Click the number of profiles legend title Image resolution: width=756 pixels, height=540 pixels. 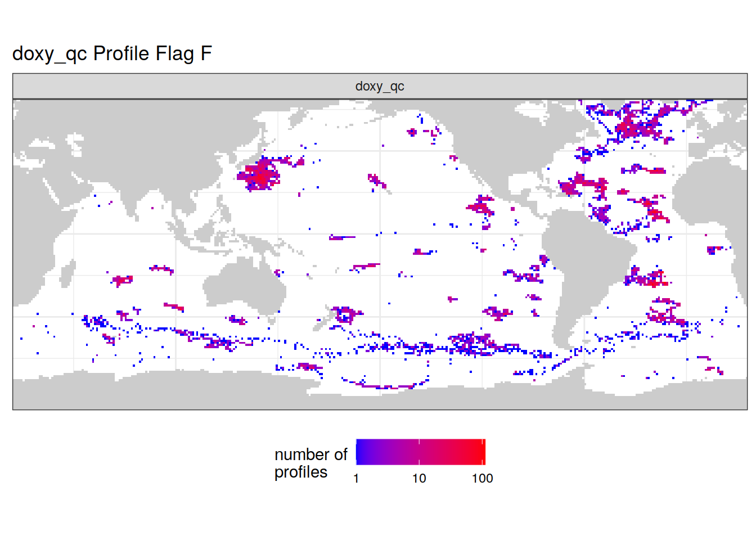click(310, 463)
